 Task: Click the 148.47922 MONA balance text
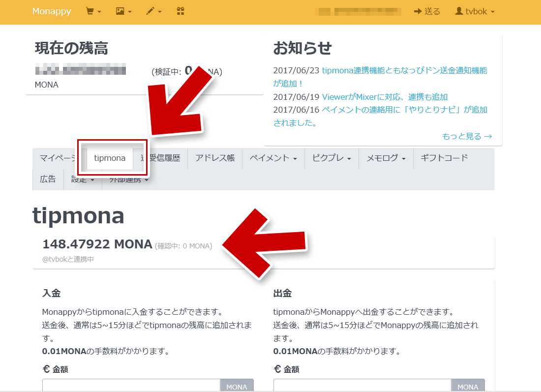coord(97,244)
